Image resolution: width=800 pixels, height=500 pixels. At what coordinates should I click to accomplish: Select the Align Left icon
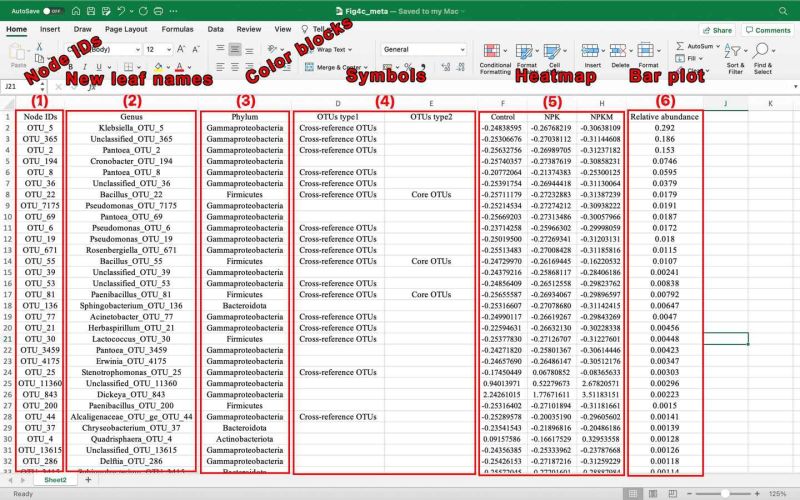(220, 67)
